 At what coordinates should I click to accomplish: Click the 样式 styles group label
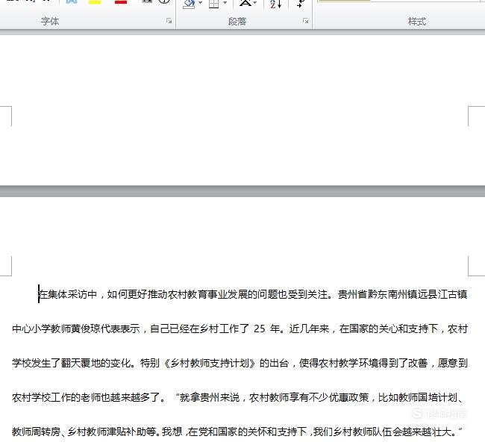tap(417, 22)
